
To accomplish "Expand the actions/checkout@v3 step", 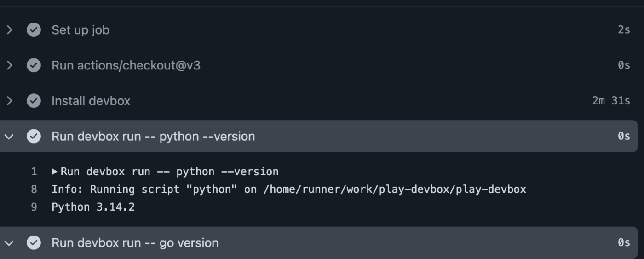I will click(x=9, y=65).
